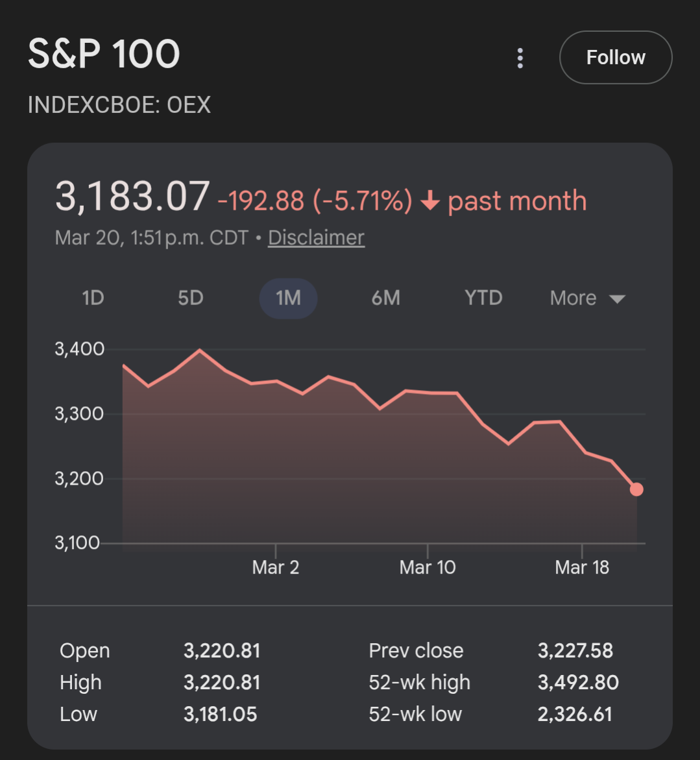Click the Mar 10 date axis label
The height and width of the screenshot is (760, 700).
pos(428,568)
